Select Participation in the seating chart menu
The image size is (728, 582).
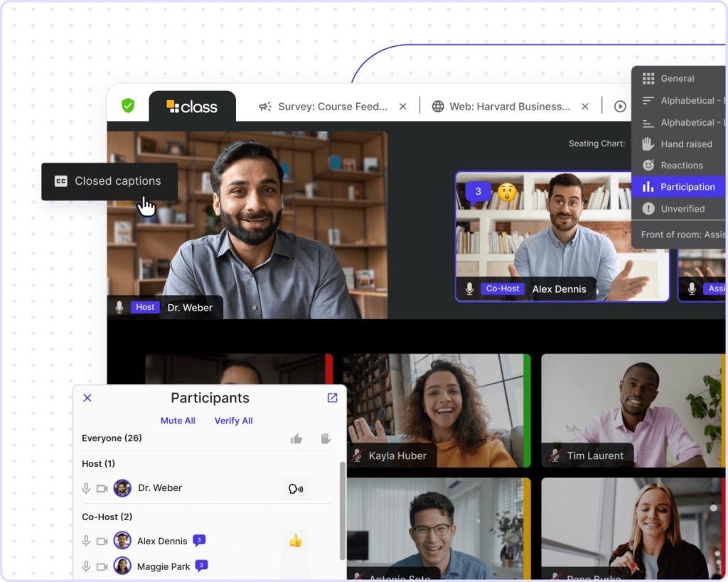click(679, 186)
